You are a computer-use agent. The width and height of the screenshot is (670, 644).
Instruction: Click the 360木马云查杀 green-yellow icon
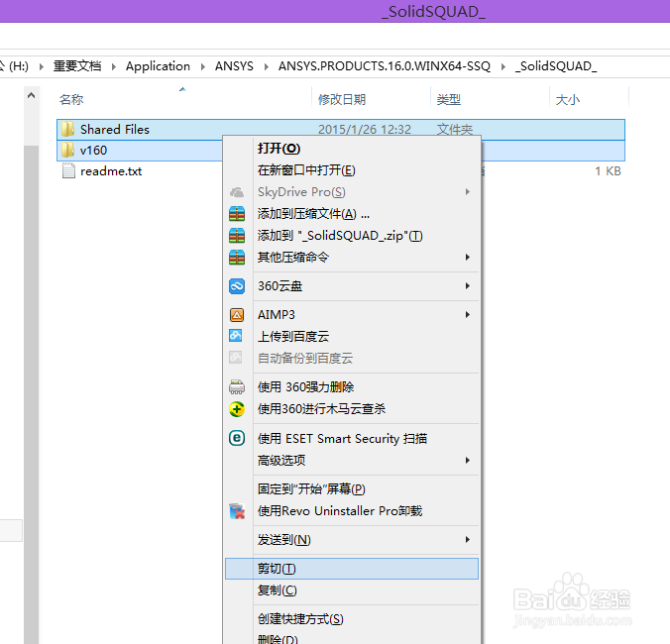[x=237, y=409]
